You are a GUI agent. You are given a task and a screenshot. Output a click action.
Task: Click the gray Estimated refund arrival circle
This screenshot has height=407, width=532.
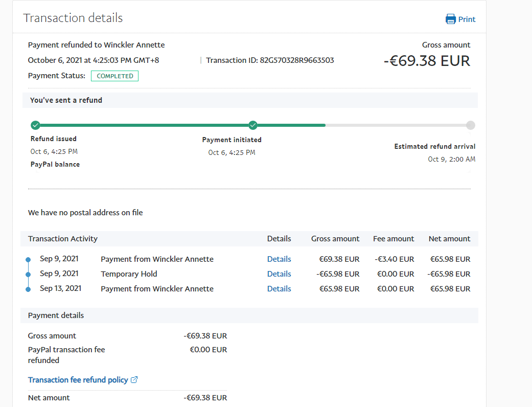(x=471, y=125)
